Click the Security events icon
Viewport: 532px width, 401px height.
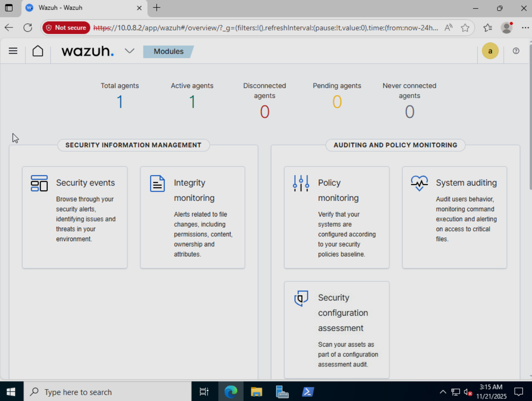pos(39,183)
